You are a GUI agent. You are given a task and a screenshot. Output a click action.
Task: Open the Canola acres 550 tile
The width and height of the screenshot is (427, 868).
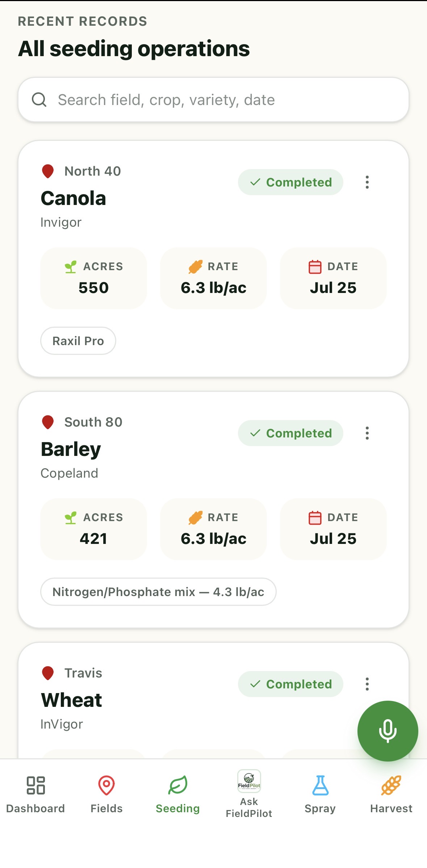(94, 278)
